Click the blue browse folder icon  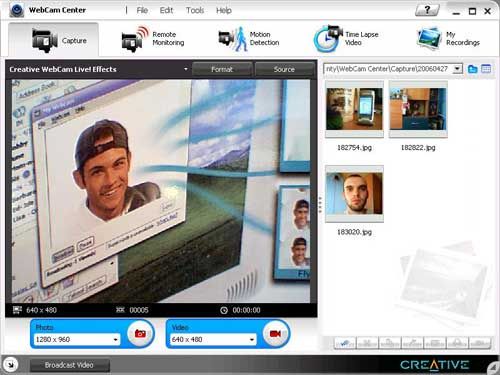click(x=472, y=69)
